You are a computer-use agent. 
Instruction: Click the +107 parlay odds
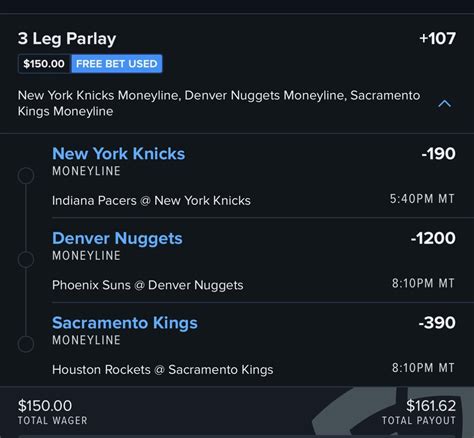[437, 38]
